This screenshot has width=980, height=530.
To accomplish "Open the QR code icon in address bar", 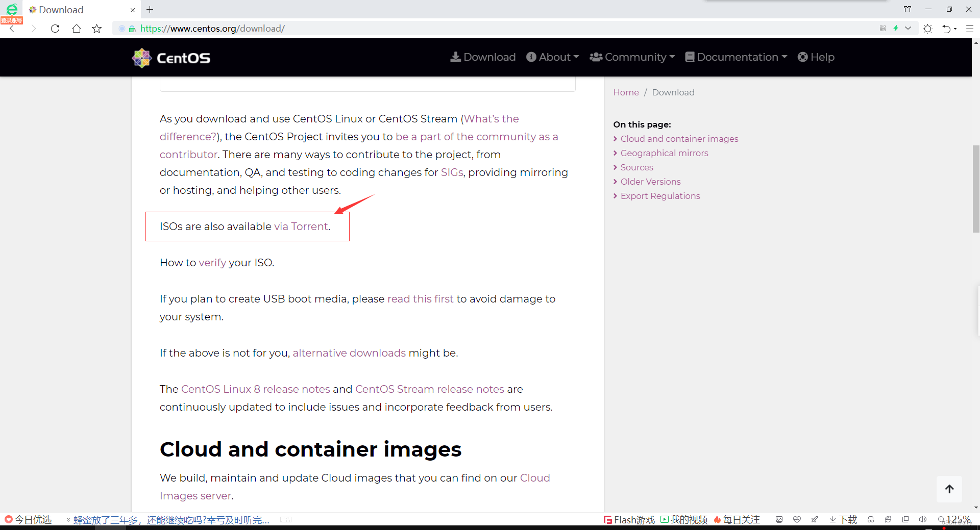I will (883, 29).
